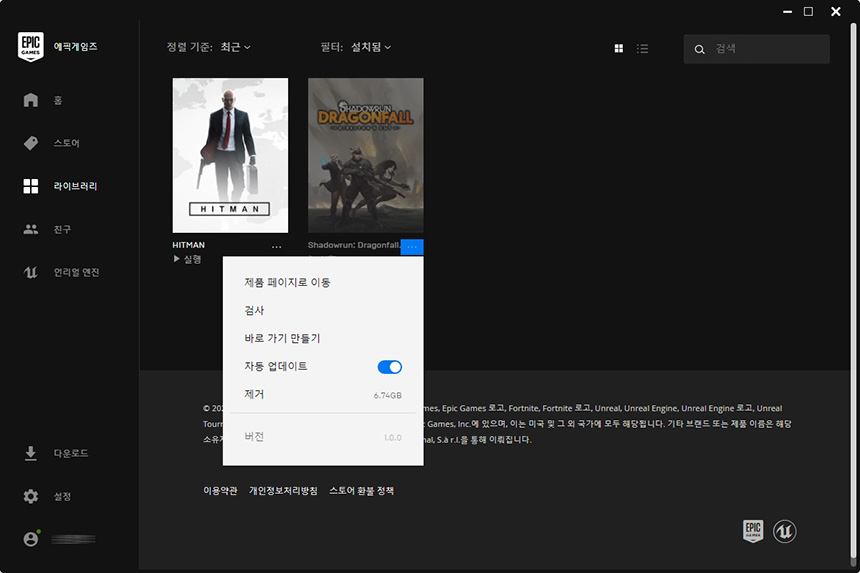Click the 친구 label in sidebar
The image size is (860, 573).
62,229
